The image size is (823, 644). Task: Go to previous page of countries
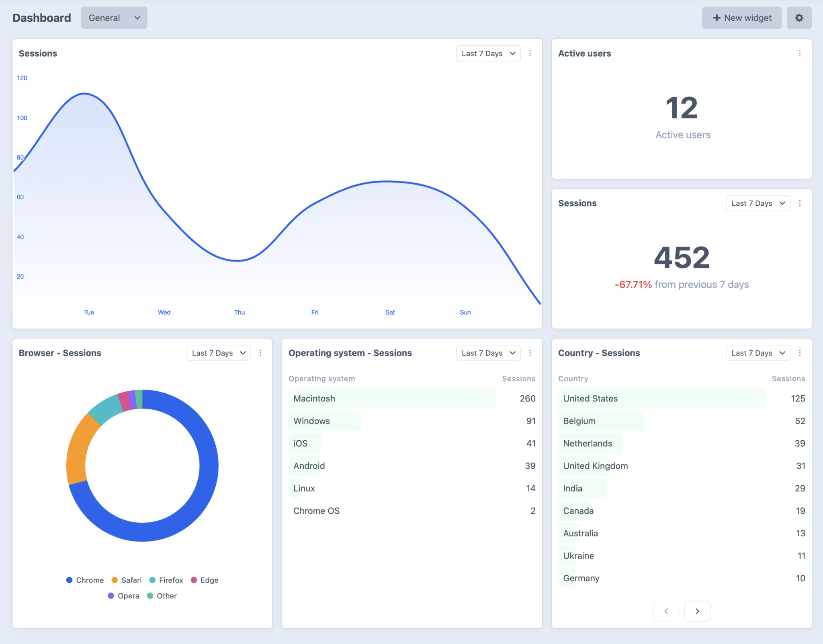click(666, 611)
